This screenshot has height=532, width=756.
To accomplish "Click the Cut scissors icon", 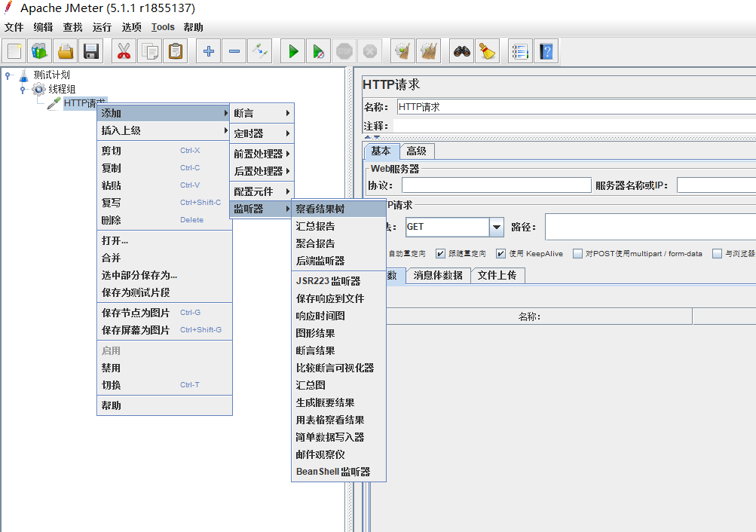I will [x=124, y=51].
